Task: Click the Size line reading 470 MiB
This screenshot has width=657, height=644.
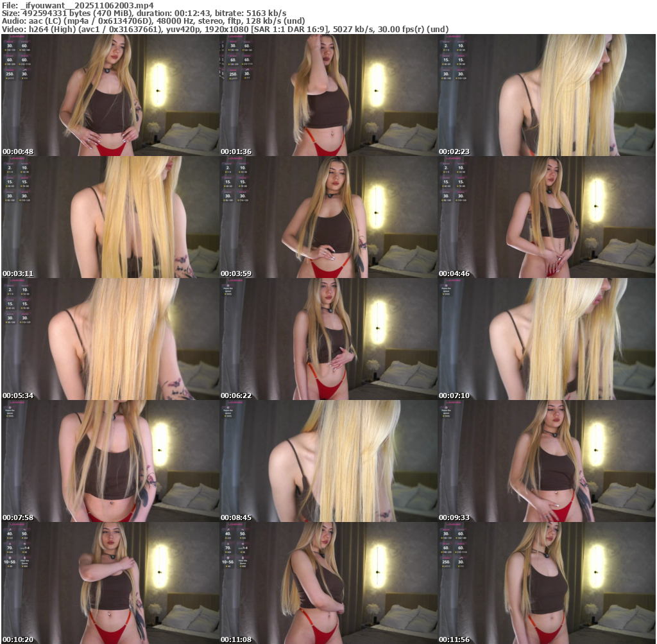Action: coord(144,13)
